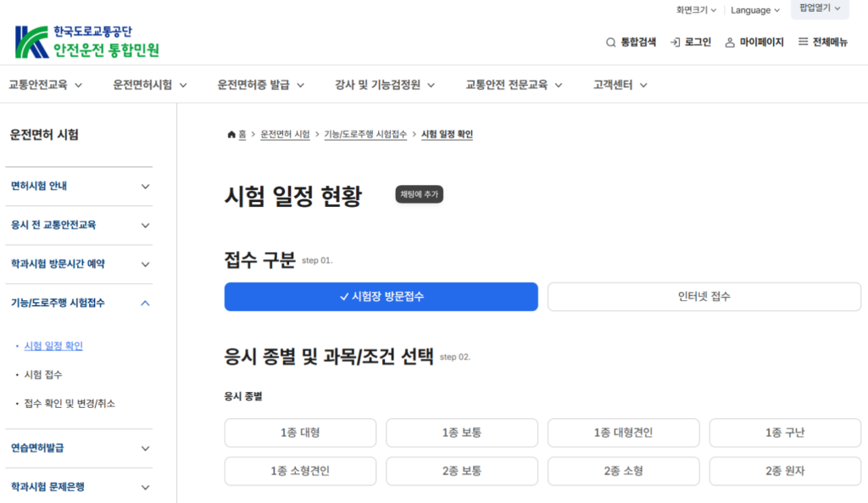
Task: Expand 학과시험 방문시간 예약 sidebar section
Action: coord(79,264)
